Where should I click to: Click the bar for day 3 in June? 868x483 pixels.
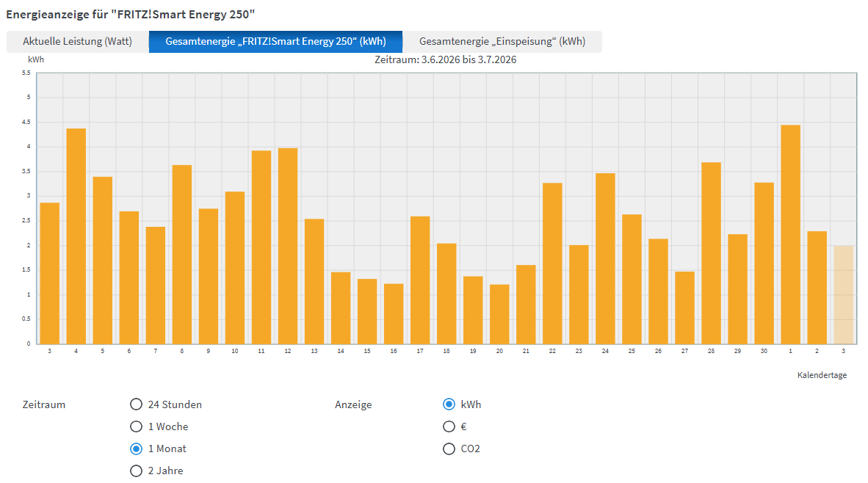point(50,273)
